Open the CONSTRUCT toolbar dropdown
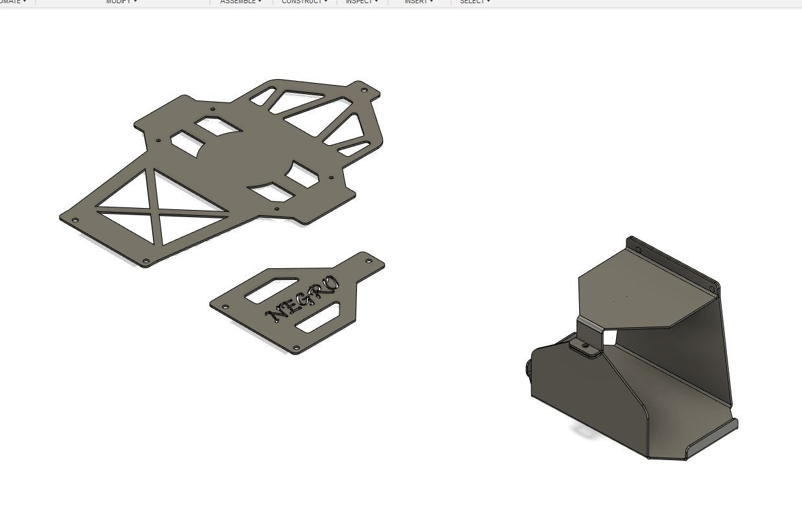 pyautogui.click(x=304, y=2)
